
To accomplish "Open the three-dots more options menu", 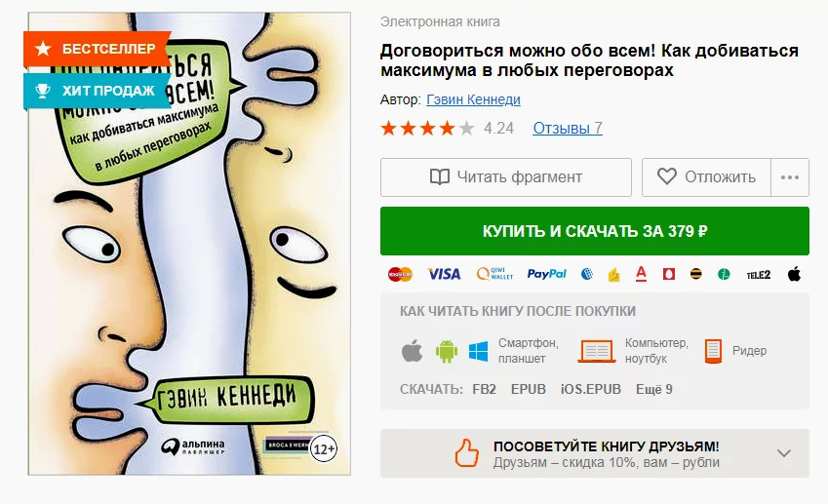I will coord(790,177).
